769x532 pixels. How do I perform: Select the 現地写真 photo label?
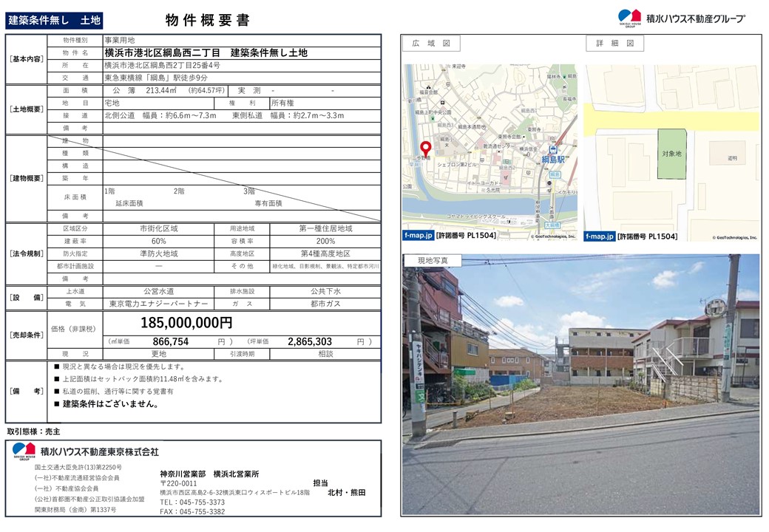click(433, 260)
